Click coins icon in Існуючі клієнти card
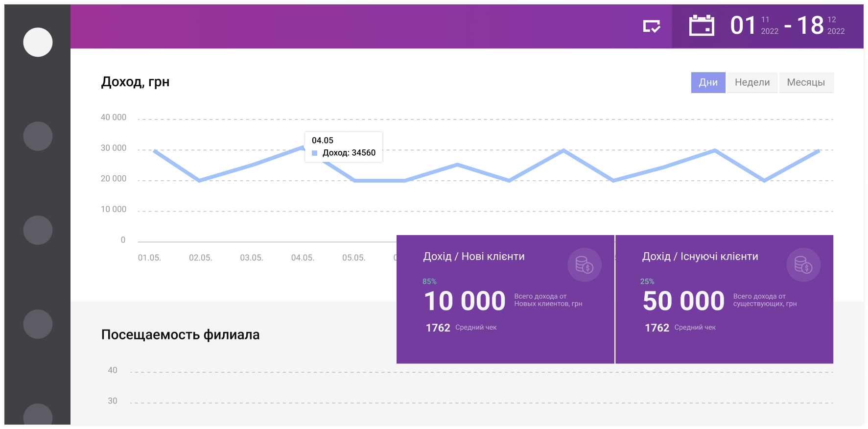 (x=803, y=265)
